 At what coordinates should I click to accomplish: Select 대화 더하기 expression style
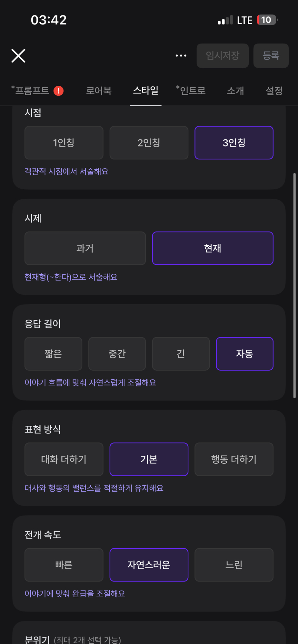[x=64, y=459]
